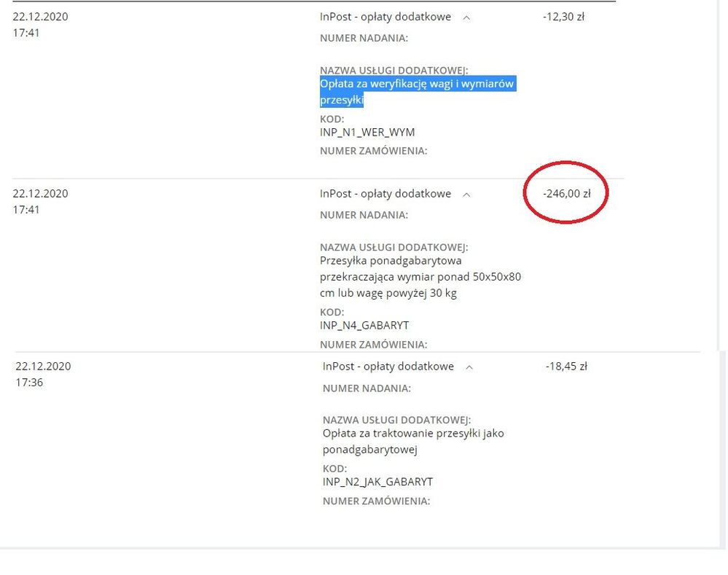Click the 22.12.2020 date of the -12,30 zł entry
The height and width of the screenshot is (575, 728).
tap(40, 17)
